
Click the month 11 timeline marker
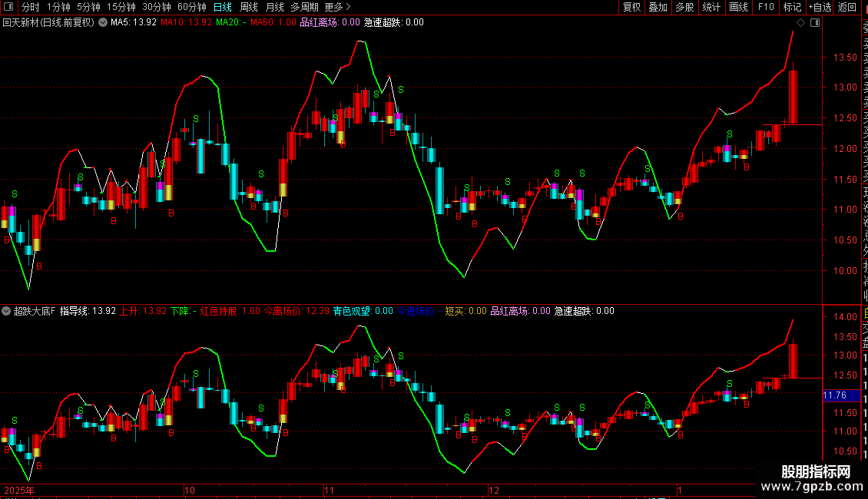[330, 490]
